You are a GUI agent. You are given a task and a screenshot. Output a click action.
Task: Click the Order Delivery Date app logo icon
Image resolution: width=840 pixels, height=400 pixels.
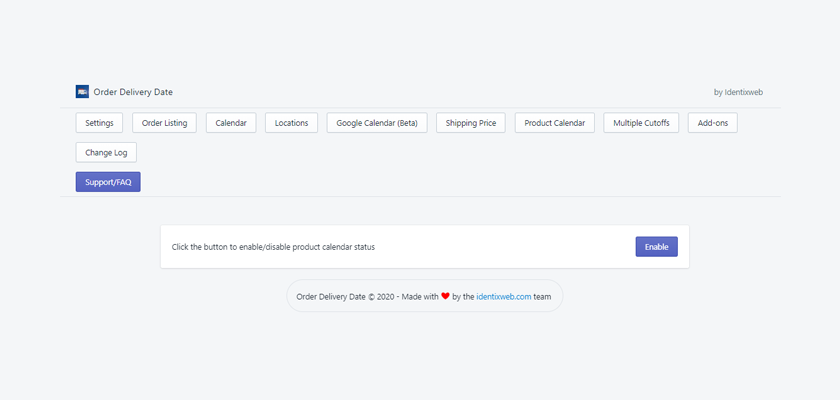coord(82,92)
